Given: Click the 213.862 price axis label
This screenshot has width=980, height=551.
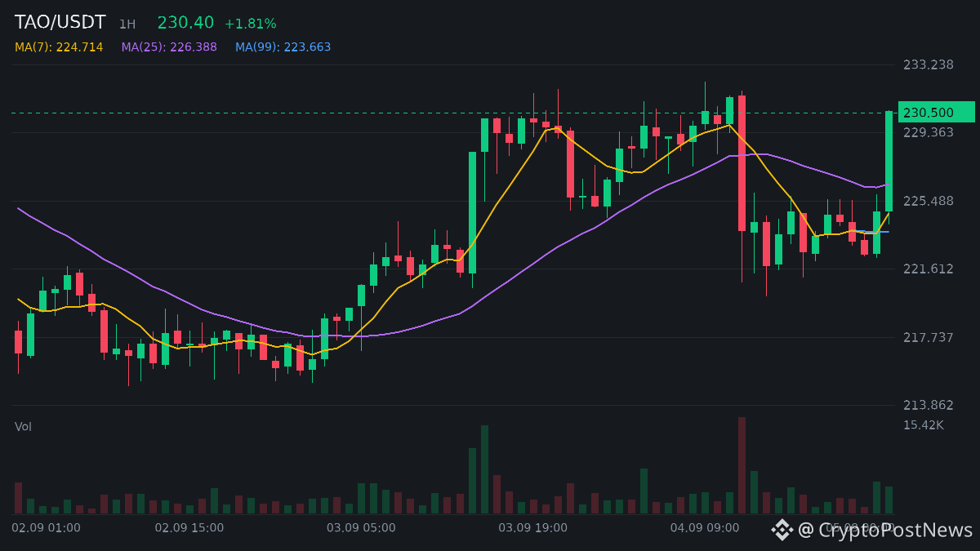Looking at the screenshot, I should click(928, 406).
